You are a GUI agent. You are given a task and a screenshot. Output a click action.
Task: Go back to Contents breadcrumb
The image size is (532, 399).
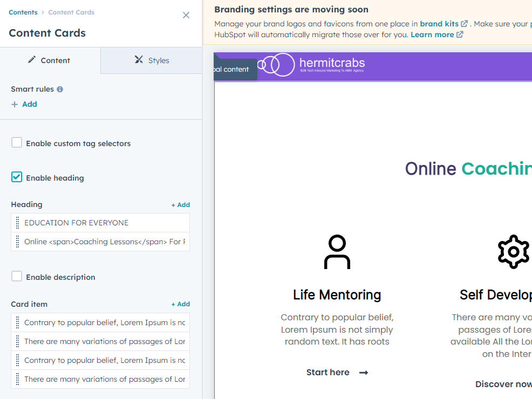pos(23,12)
